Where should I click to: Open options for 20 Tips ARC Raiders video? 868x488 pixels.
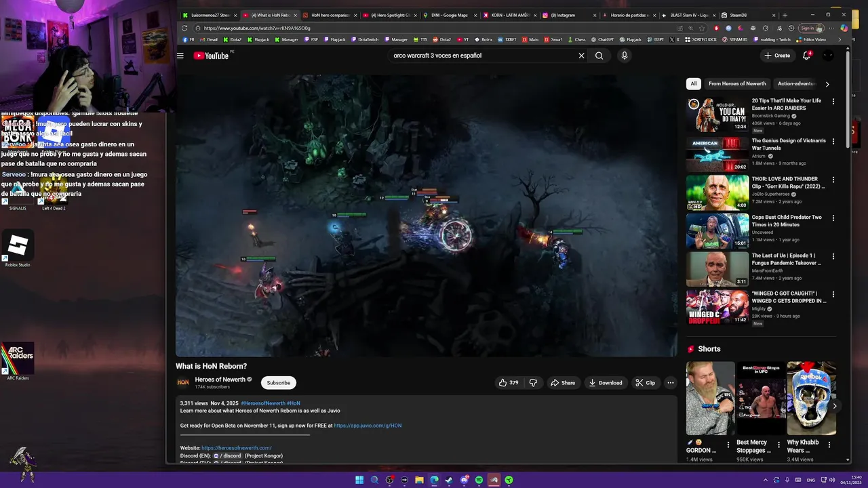[x=833, y=101]
